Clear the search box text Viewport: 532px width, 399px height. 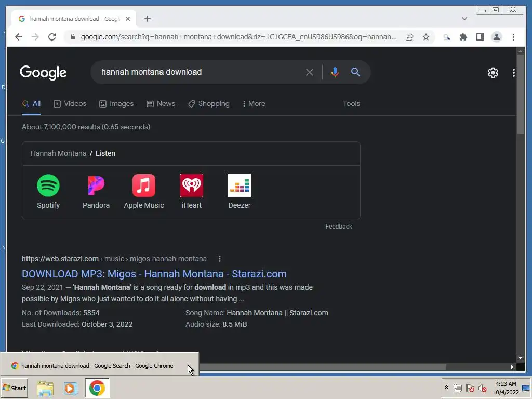click(310, 72)
